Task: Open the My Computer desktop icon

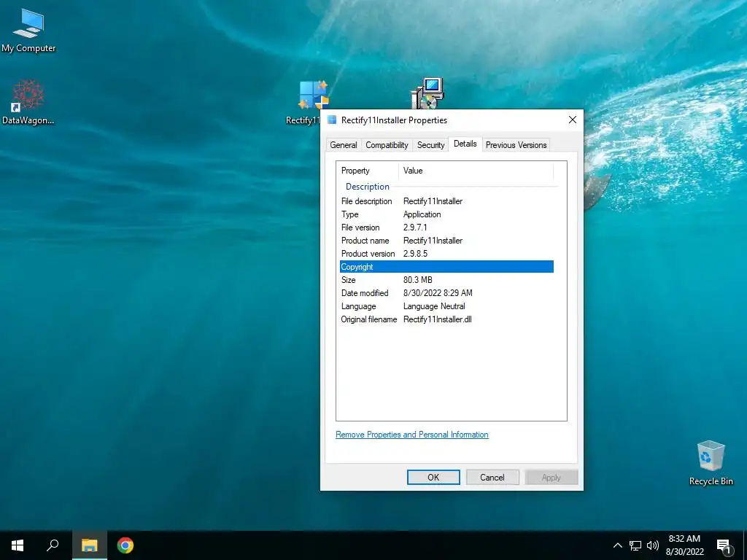Action: pyautogui.click(x=28, y=30)
